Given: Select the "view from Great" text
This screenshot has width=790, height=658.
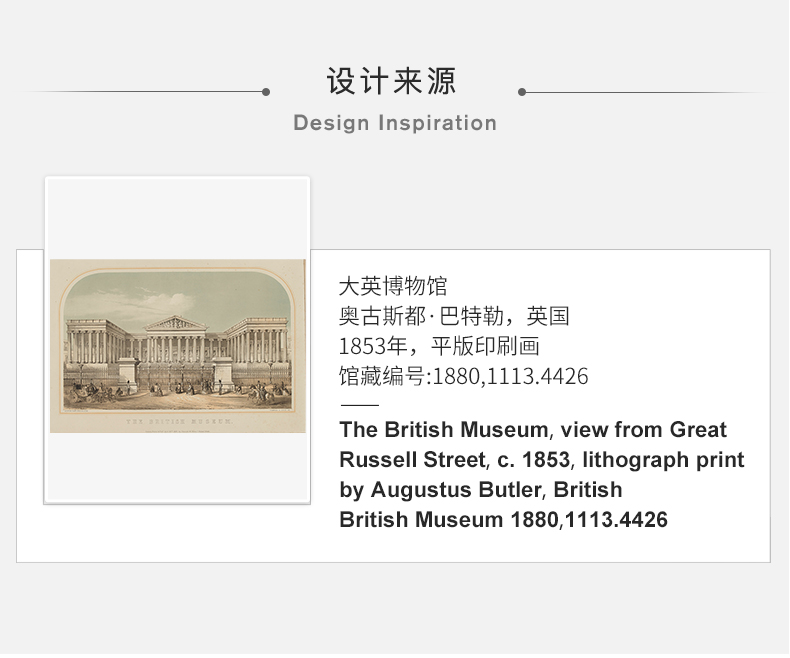Looking at the screenshot, I should (643, 430).
